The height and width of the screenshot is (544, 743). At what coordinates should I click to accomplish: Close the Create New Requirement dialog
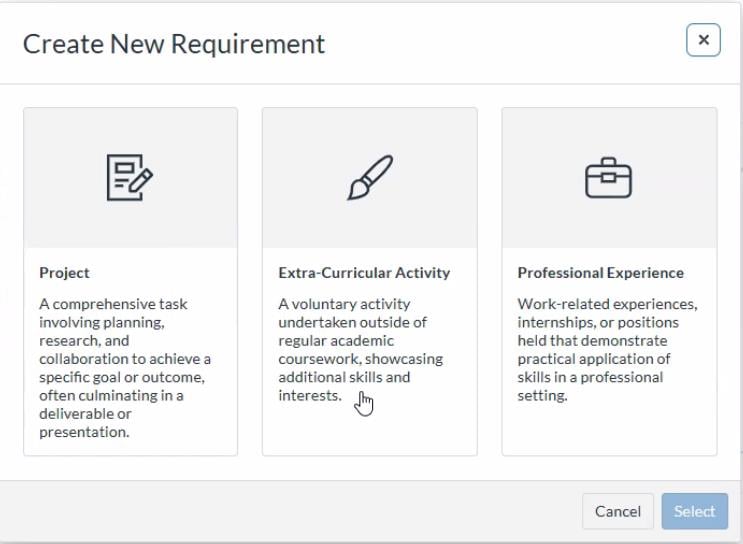point(703,40)
